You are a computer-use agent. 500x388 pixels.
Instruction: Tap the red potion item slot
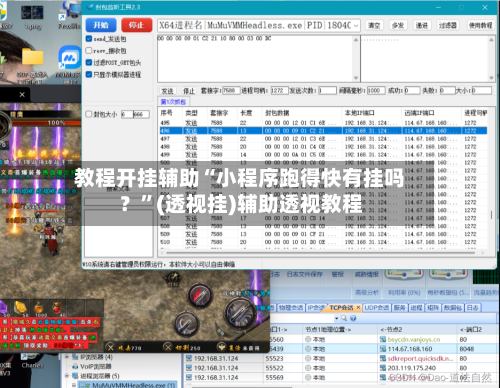[58, 307]
